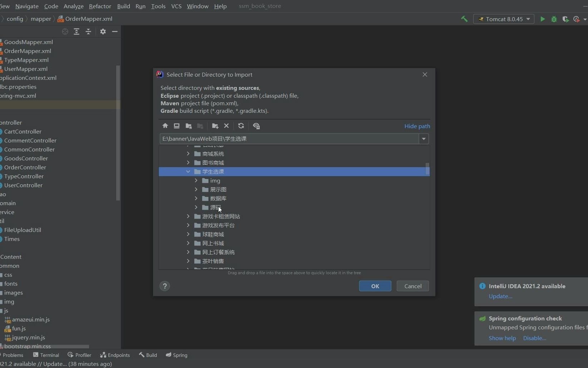This screenshot has height=368, width=588.
Task: Click the Hide path link
Action: (417, 126)
